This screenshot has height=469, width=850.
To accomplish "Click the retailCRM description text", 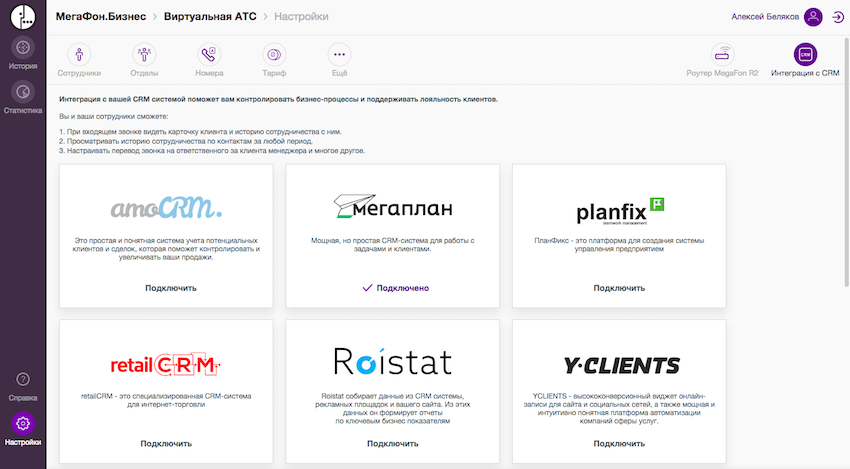I will (166, 400).
